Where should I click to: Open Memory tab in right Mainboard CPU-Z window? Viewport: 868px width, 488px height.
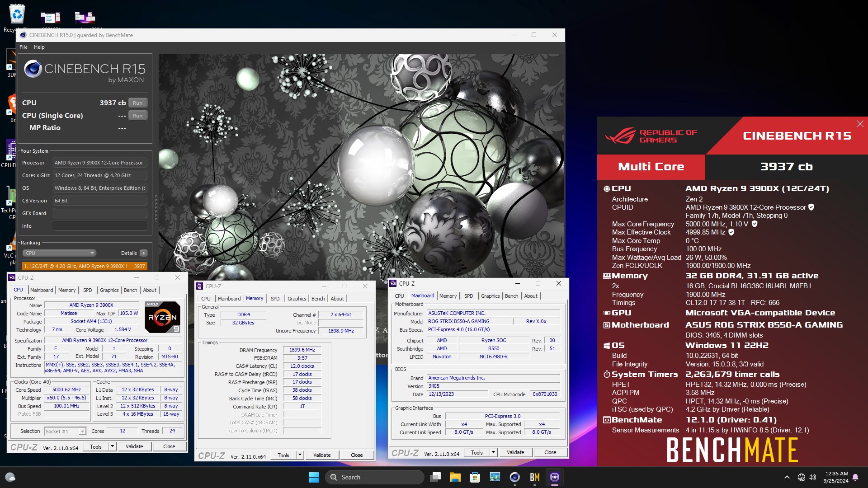(x=448, y=296)
